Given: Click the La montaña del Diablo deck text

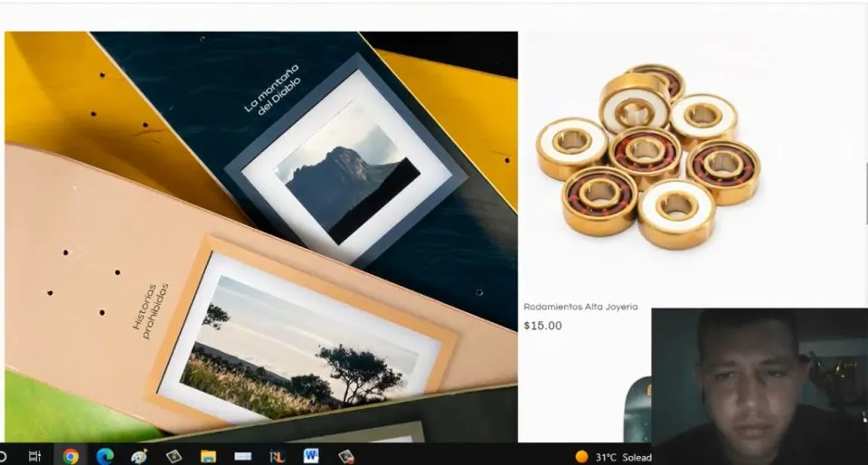Looking at the screenshot, I should (x=272, y=90).
